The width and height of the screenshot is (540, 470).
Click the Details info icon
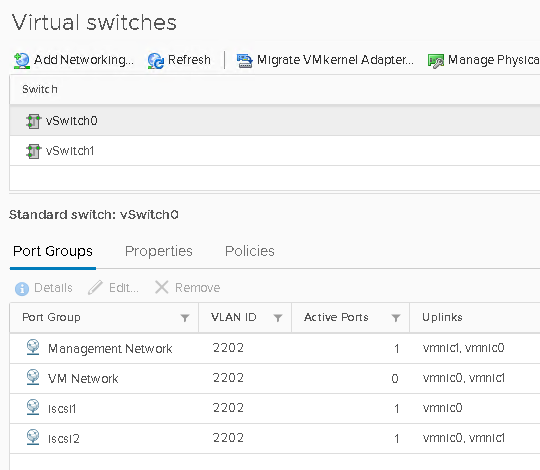click(22, 289)
